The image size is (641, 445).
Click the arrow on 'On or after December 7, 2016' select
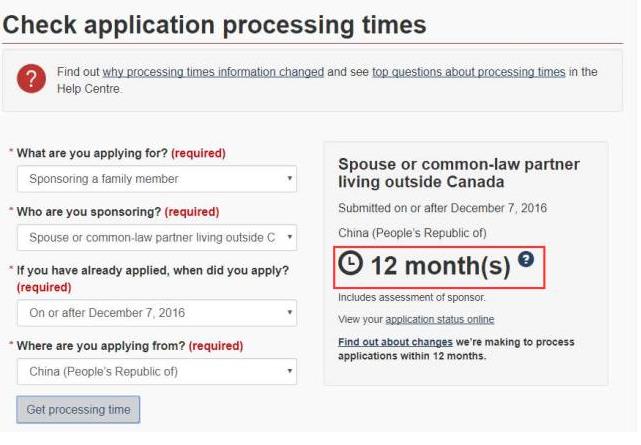point(289,312)
